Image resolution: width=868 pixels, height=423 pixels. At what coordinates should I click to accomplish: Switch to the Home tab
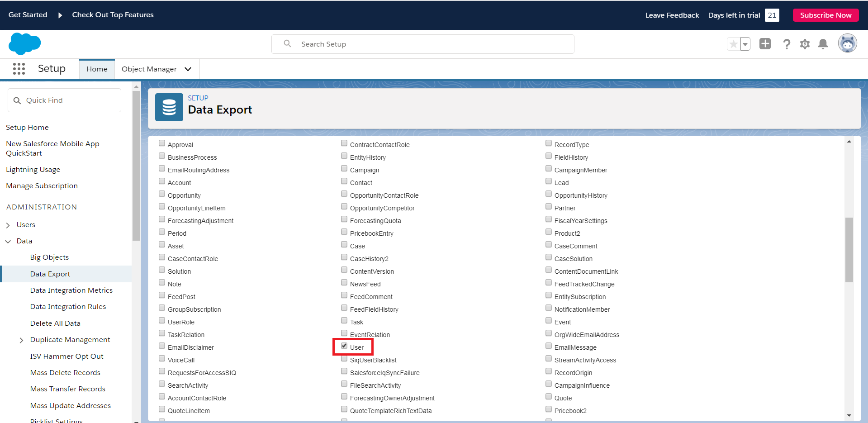[x=97, y=69]
